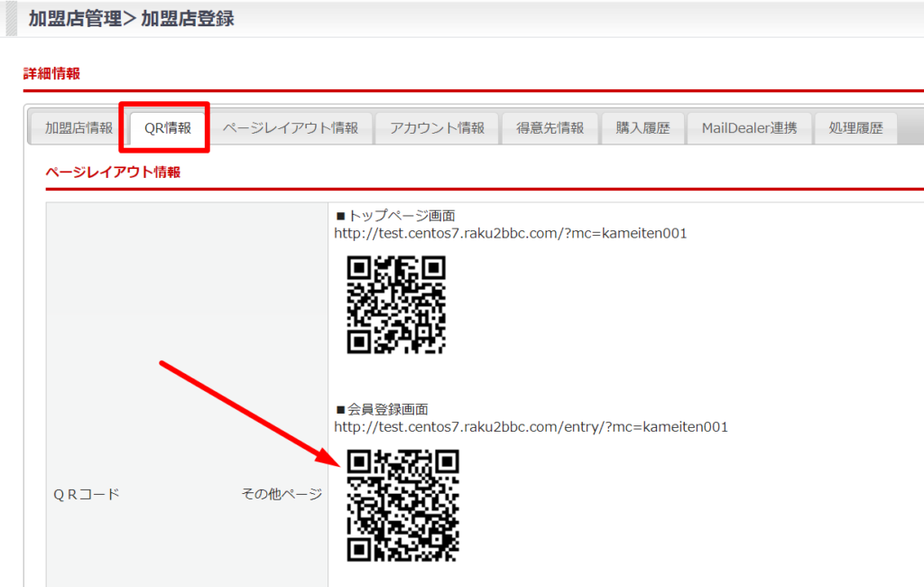
Task: Click the top page QR code image
Action: click(x=396, y=304)
